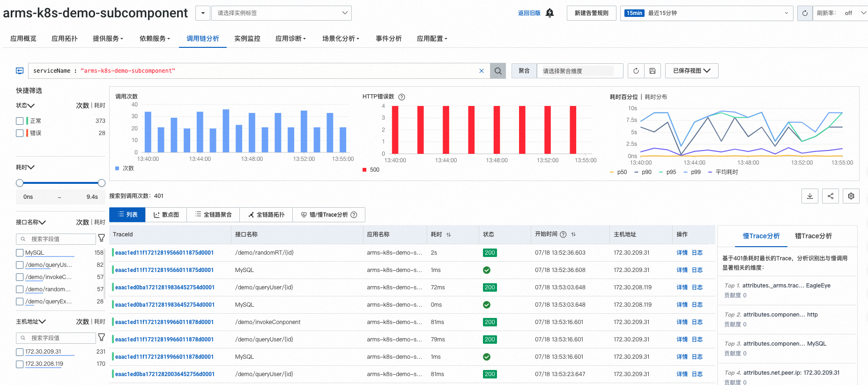The height and width of the screenshot is (385, 868).
Task: Switch to the 全链路聚合 tab
Action: coord(213,215)
